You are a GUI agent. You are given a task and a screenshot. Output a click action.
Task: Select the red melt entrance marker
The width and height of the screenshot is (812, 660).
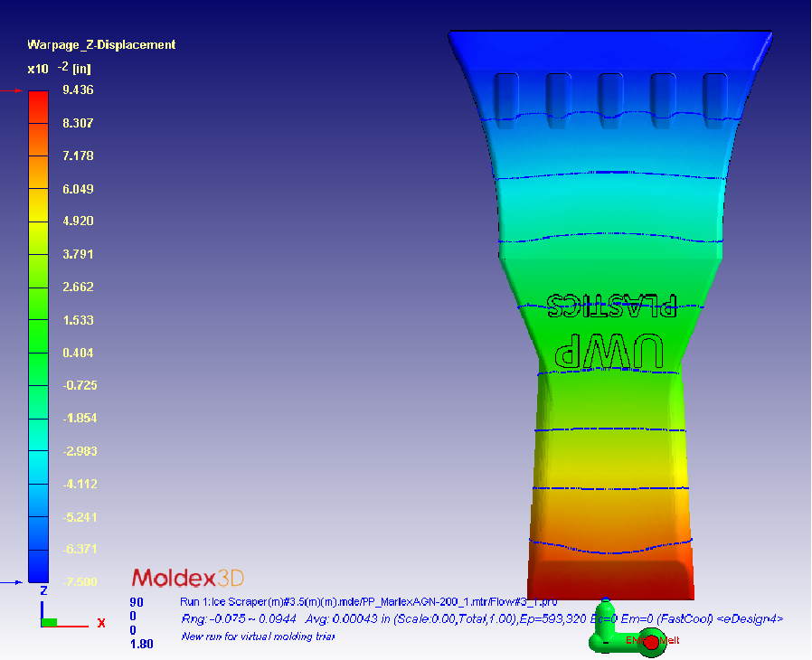(x=645, y=639)
